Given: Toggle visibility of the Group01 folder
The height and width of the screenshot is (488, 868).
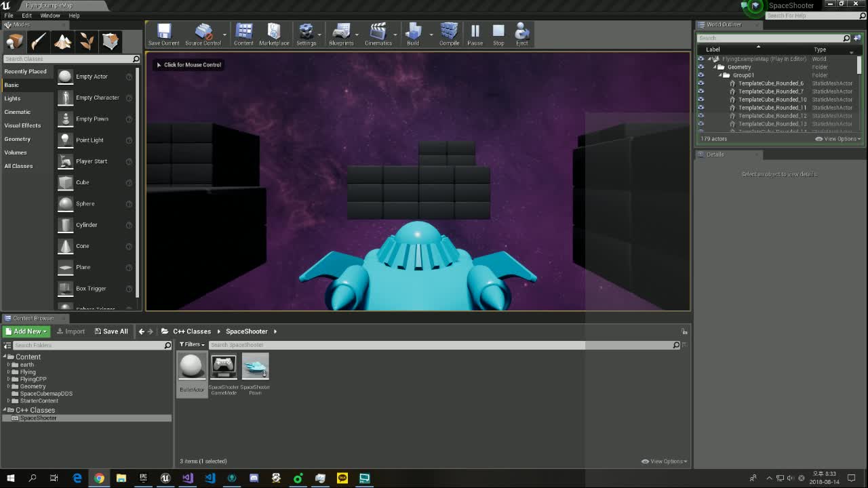Looking at the screenshot, I should point(701,75).
